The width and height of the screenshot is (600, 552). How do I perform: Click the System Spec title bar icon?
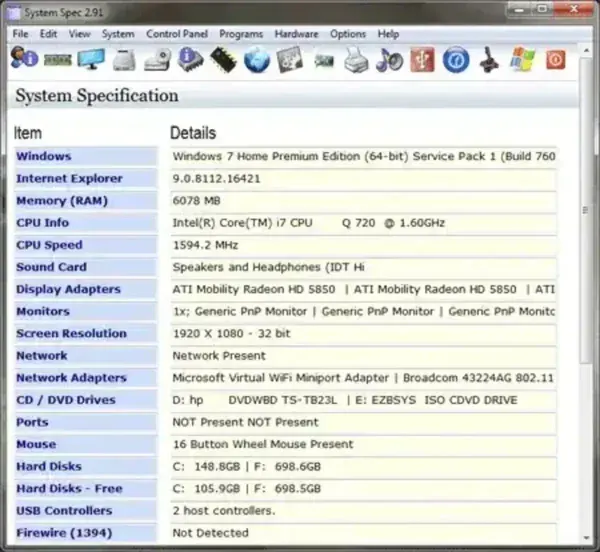[14, 13]
